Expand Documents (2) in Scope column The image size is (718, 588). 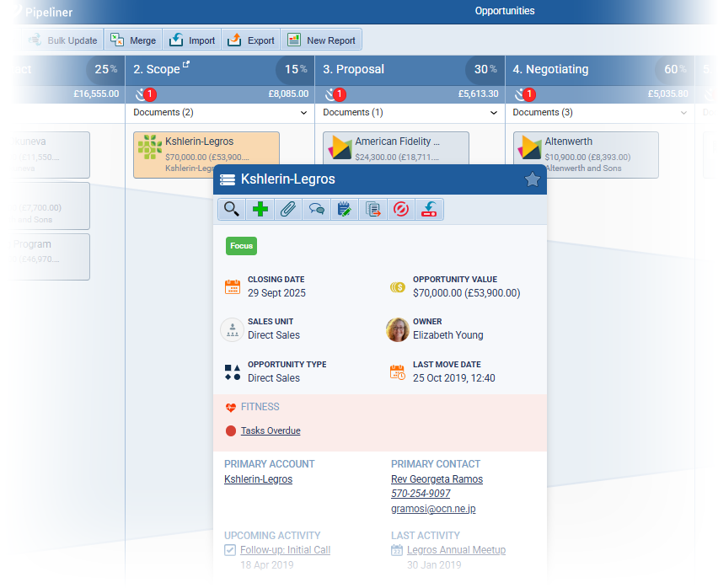coord(304,113)
